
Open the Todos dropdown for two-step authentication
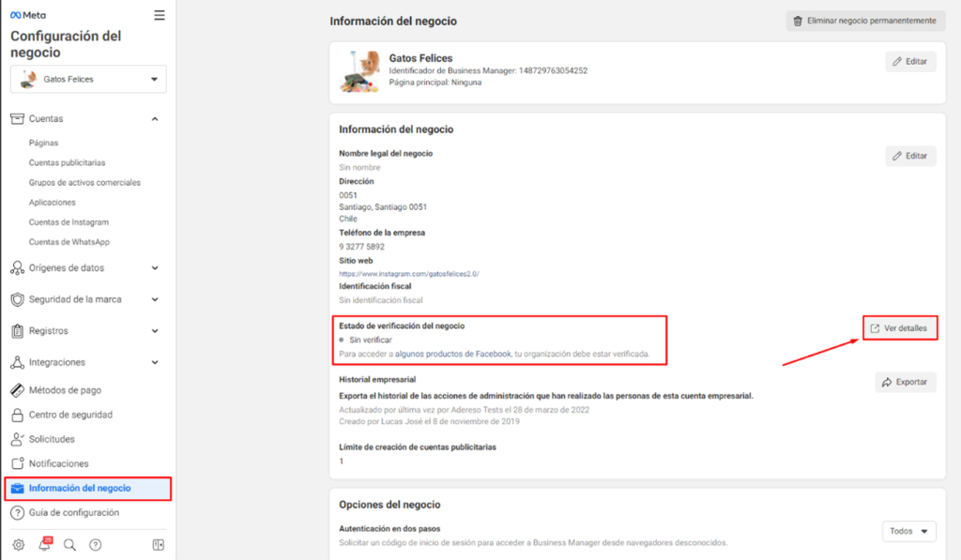tap(909, 532)
